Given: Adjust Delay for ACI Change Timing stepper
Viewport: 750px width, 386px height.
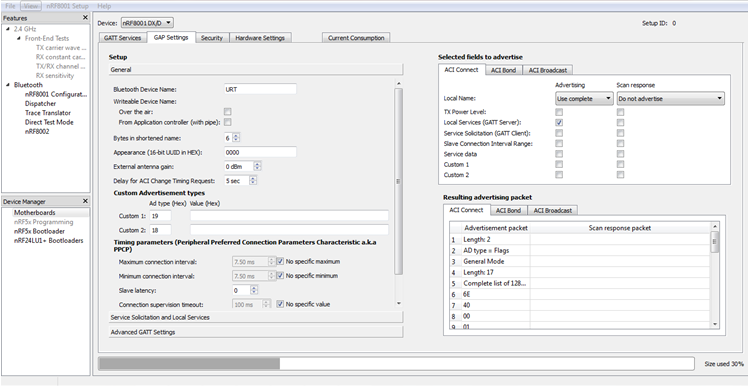Looking at the screenshot, I should click(253, 181).
